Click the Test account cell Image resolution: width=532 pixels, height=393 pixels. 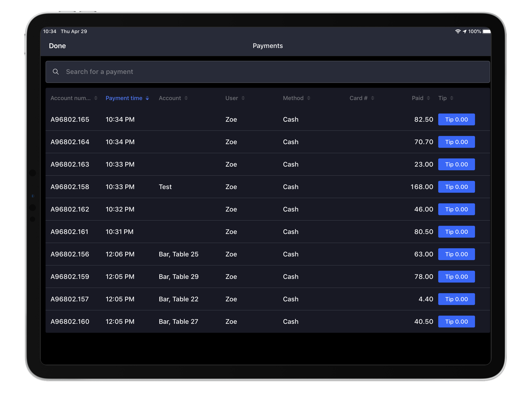[165, 187]
